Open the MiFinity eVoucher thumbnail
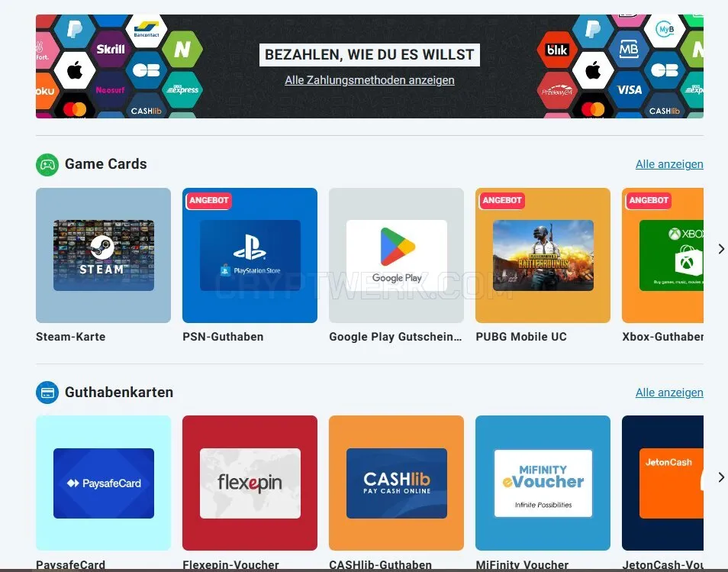This screenshot has height=572, width=728. 543,483
